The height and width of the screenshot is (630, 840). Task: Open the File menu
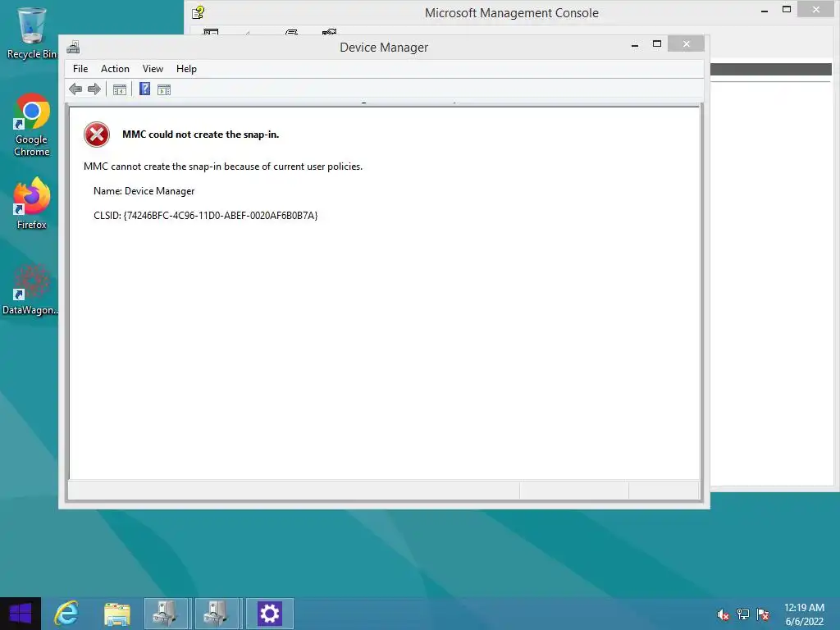(80, 69)
